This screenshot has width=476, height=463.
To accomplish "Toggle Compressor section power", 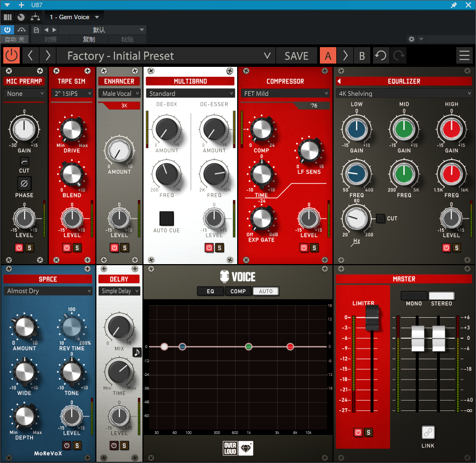I will point(304,248).
